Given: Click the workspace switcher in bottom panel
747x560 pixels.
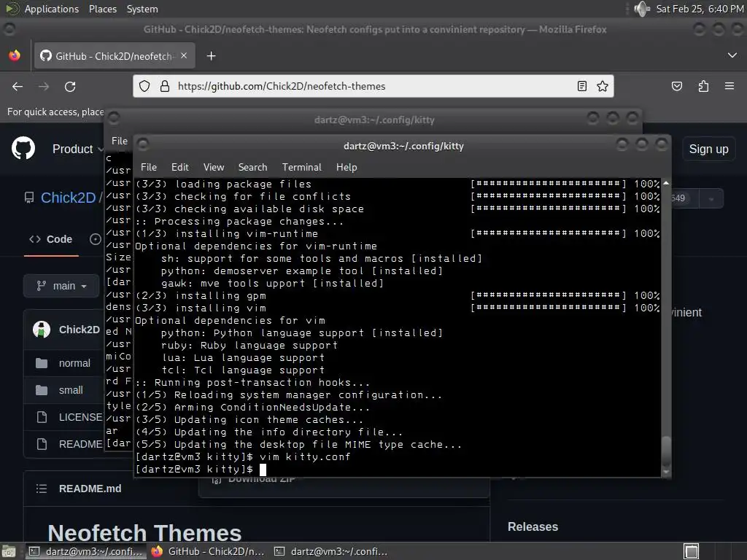Looking at the screenshot, I should pyautogui.click(x=692, y=551).
